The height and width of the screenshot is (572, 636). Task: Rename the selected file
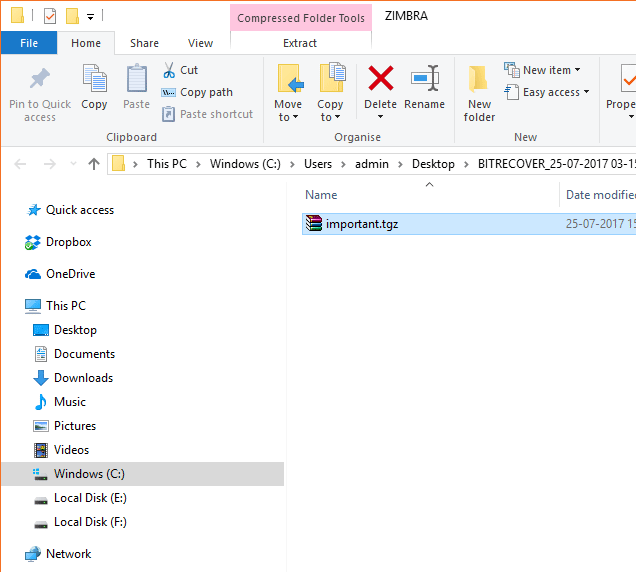424,87
